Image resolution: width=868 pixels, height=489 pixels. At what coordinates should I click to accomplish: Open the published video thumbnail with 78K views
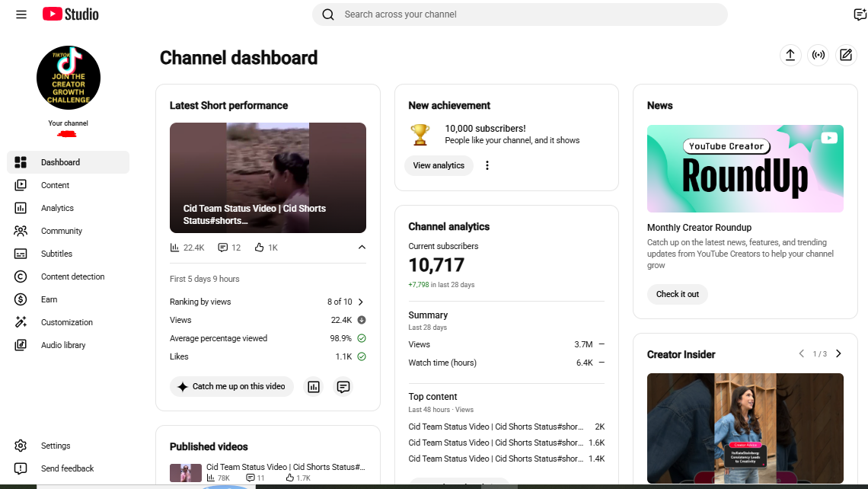[x=186, y=472]
